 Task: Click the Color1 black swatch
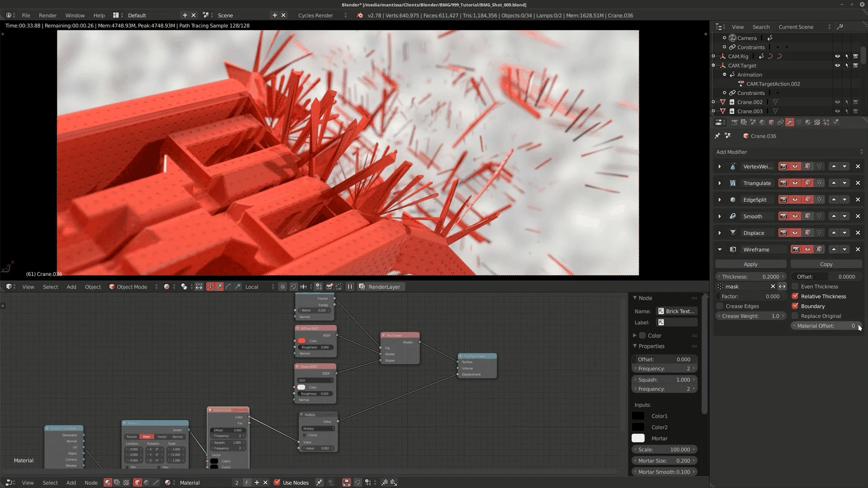click(x=638, y=416)
